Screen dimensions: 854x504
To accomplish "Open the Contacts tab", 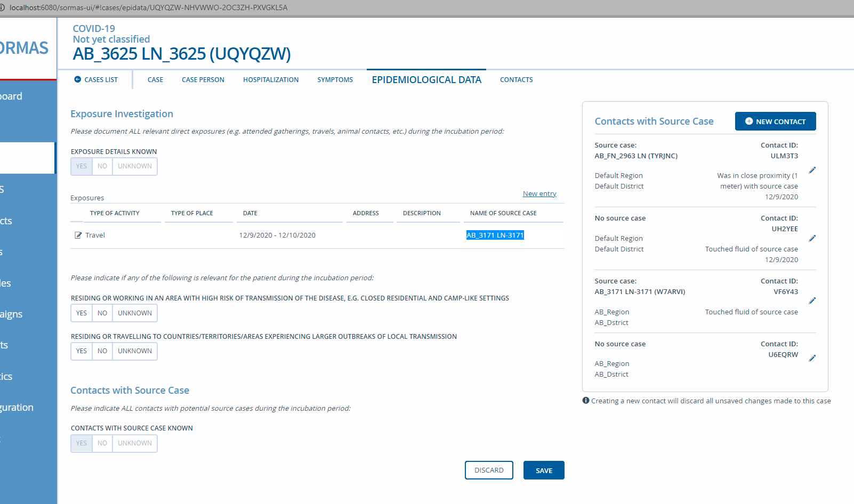I will [x=517, y=80].
